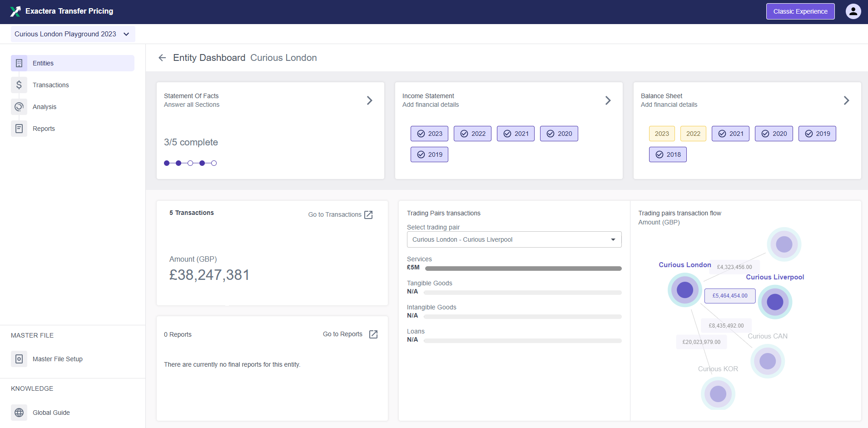Switch to the Transactions sidebar section

pos(51,85)
